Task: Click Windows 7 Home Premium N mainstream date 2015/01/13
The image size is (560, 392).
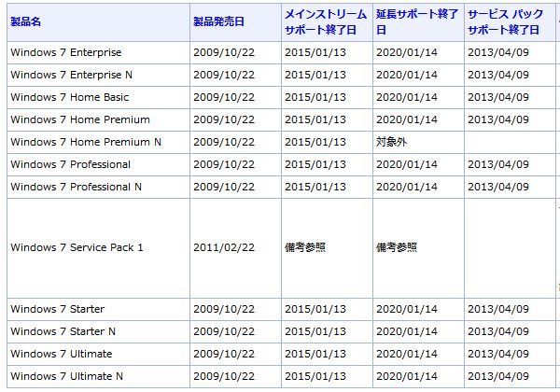Action: tap(315, 142)
